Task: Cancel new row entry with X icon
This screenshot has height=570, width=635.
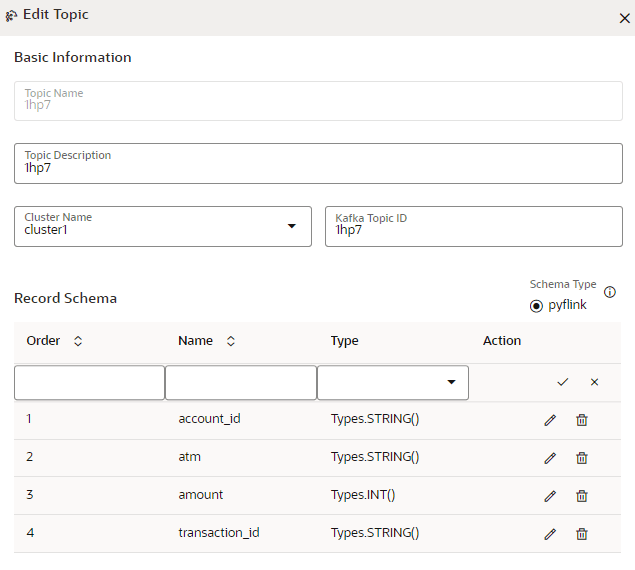Action: pos(594,382)
